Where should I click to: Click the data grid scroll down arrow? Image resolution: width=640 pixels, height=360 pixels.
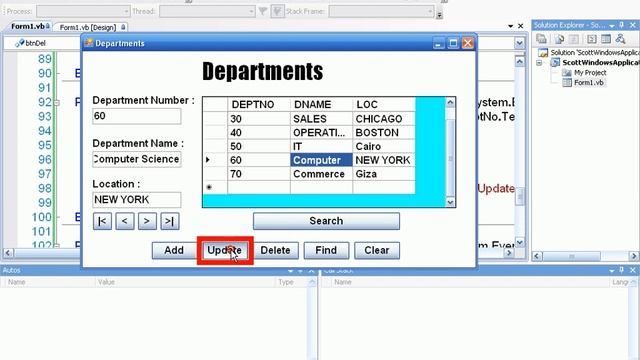[x=450, y=202]
